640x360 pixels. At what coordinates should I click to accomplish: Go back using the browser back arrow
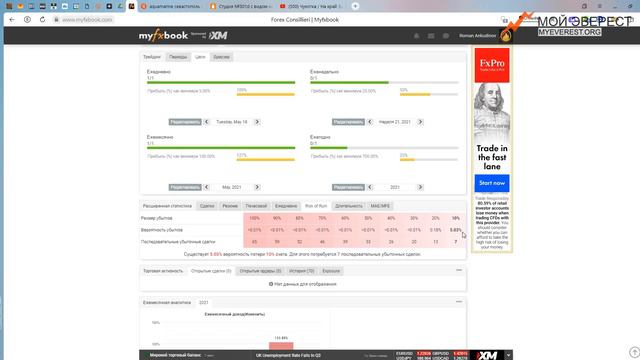pyautogui.click(x=12, y=20)
